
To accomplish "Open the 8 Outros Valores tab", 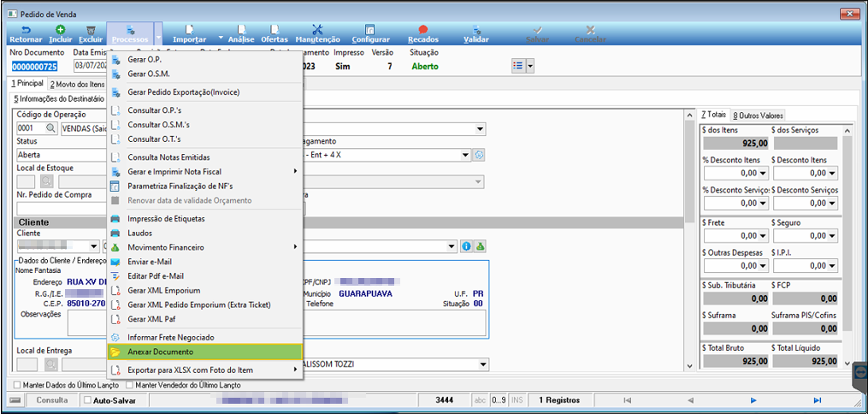I will click(758, 115).
